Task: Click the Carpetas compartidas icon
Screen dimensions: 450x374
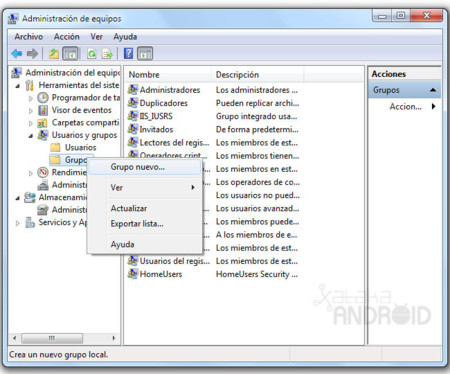Action: click(42, 123)
